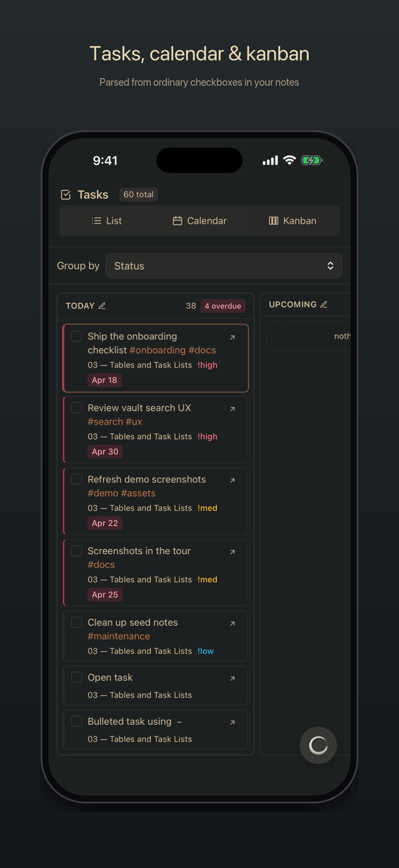Select the List view tab
Viewport: 399px width, 868px height.
coord(107,221)
